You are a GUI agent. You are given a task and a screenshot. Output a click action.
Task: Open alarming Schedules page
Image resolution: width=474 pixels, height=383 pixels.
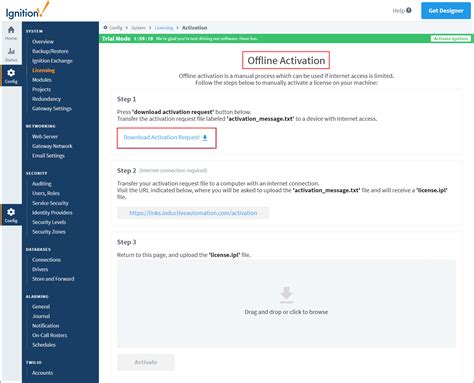[44, 345]
